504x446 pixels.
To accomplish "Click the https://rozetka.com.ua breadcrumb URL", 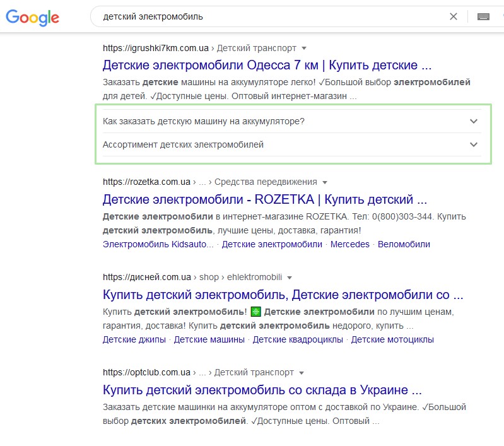I will 146,182.
